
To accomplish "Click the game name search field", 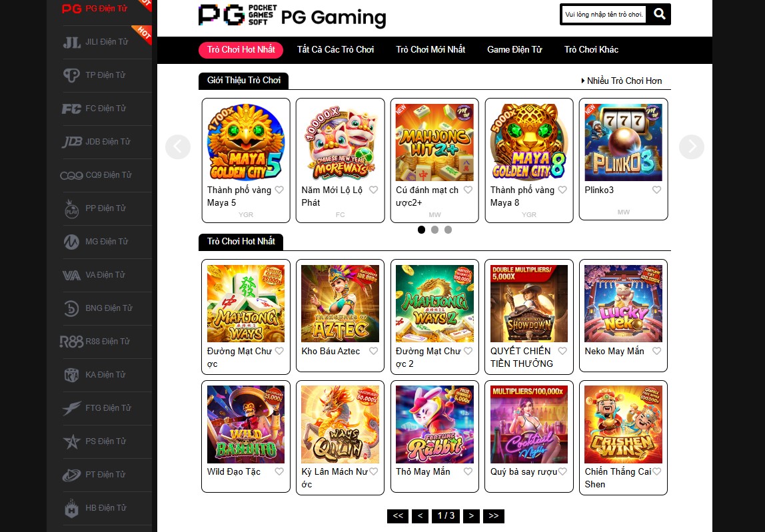I will coord(604,14).
